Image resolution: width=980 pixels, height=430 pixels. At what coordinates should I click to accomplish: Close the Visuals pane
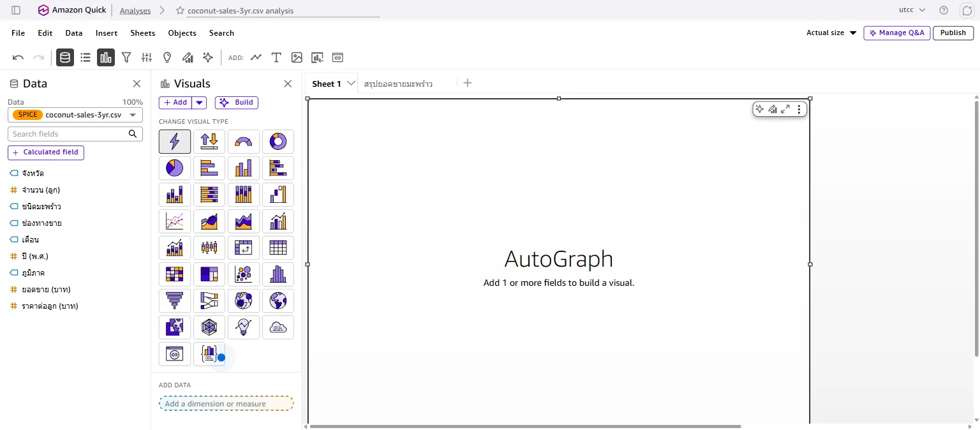288,84
